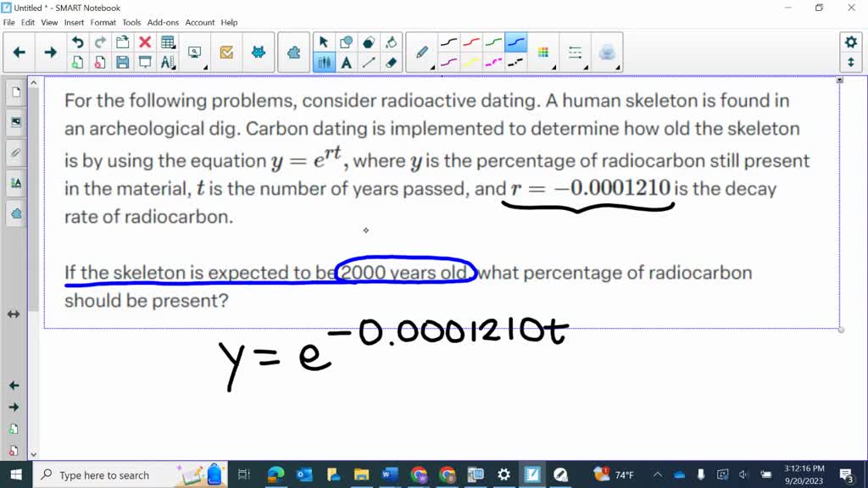Viewport: 868px width, 488px height.
Task: Insert a Table
Action: (166, 42)
